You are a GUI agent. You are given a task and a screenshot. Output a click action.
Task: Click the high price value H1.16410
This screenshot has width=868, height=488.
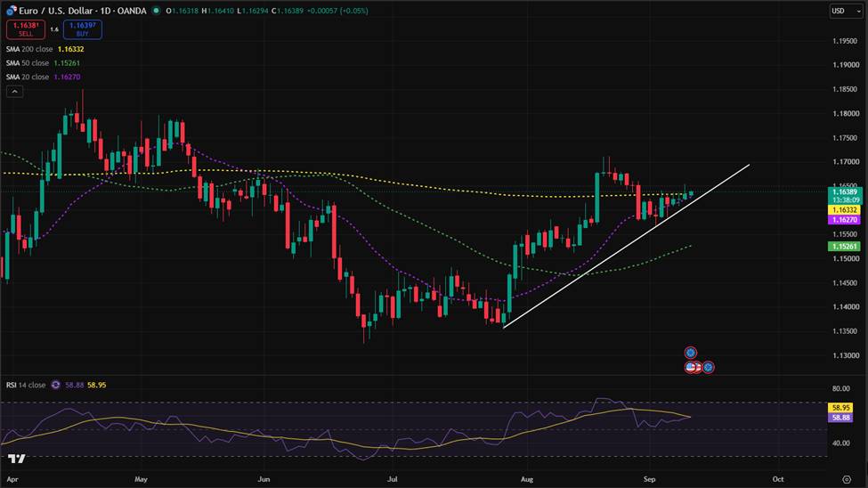point(218,11)
